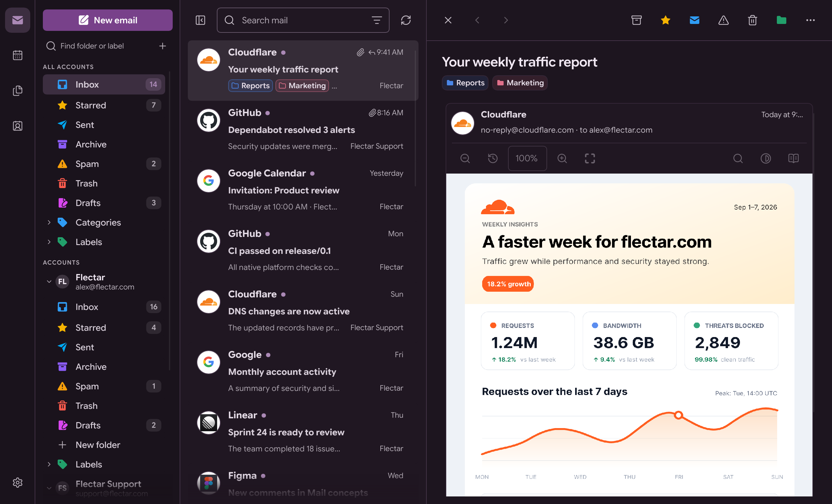Open search filter options
Image resolution: width=832 pixels, height=504 pixels.
tap(377, 20)
